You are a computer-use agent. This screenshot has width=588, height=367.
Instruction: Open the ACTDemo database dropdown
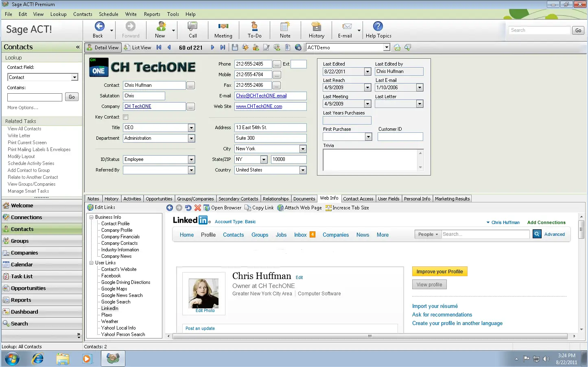tap(387, 47)
